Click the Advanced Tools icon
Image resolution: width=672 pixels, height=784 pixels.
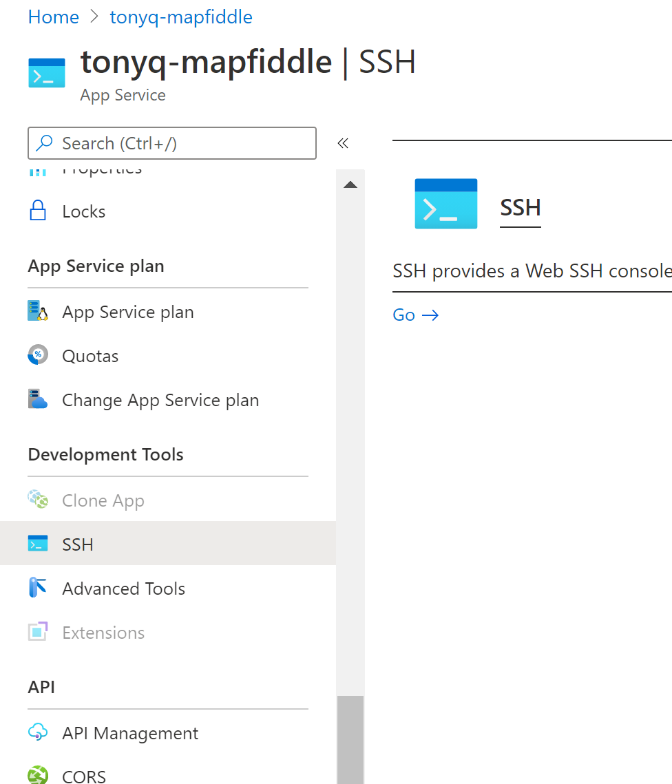(38, 588)
